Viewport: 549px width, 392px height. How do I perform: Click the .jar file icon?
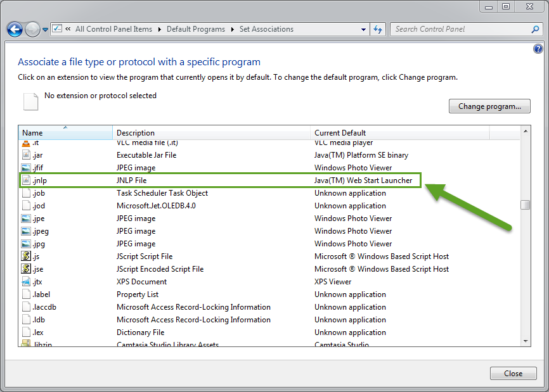click(26, 155)
